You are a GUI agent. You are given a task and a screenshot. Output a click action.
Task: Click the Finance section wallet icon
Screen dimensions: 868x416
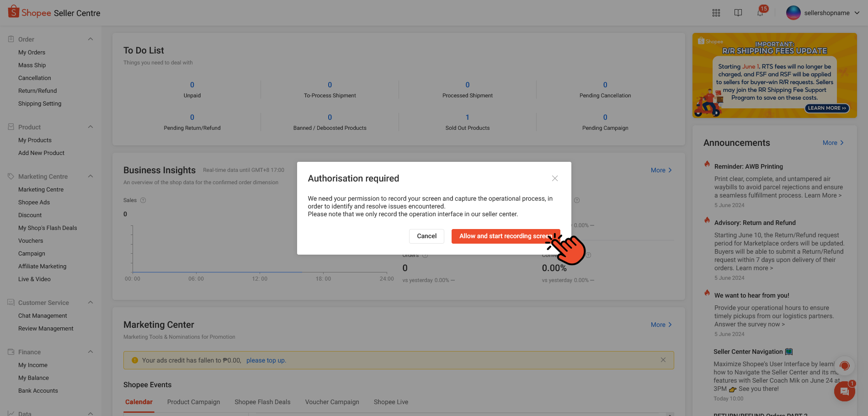click(11, 352)
